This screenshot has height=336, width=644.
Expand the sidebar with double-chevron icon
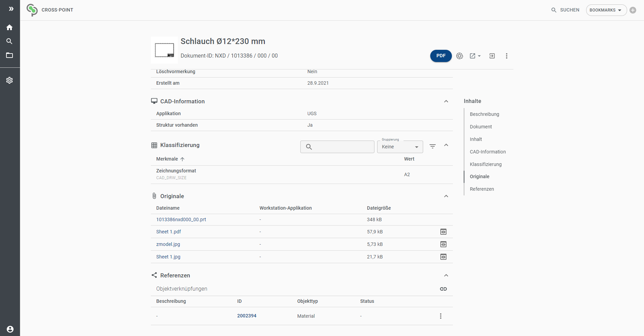[11, 9]
